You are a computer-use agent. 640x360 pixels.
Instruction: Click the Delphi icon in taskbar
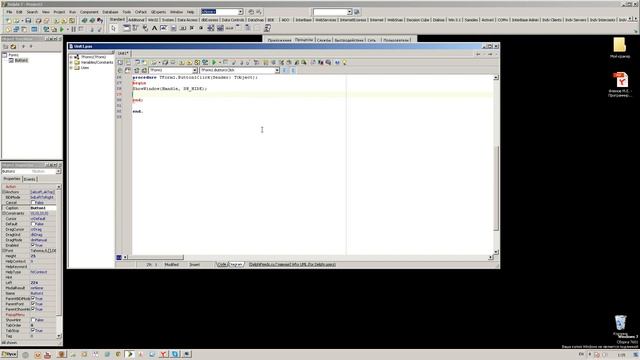coord(130,354)
